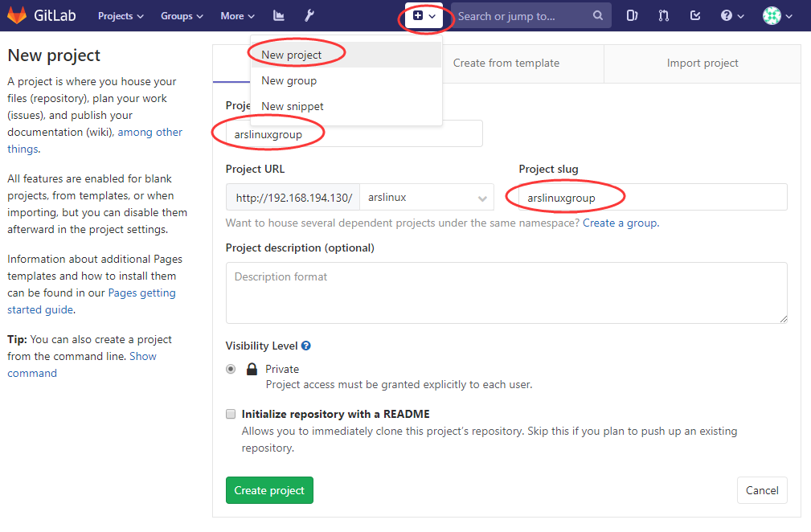
Task: Expand the More dropdown in navbar
Action: coord(237,16)
